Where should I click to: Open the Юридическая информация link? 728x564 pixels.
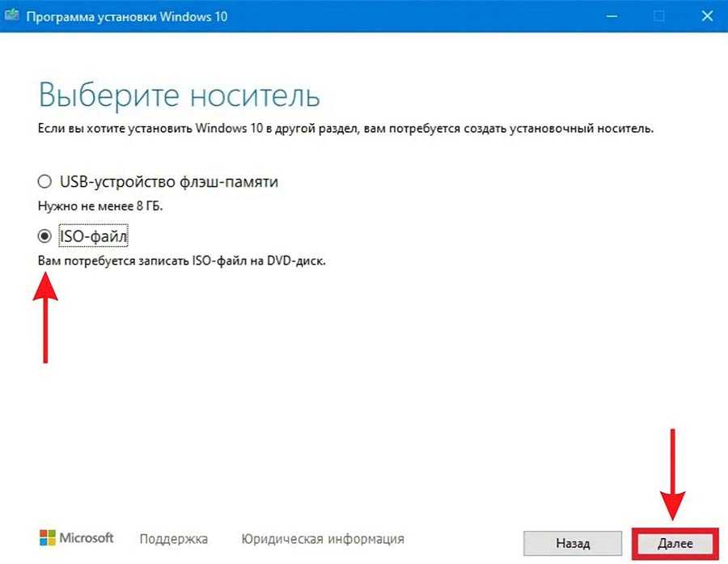(323, 539)
